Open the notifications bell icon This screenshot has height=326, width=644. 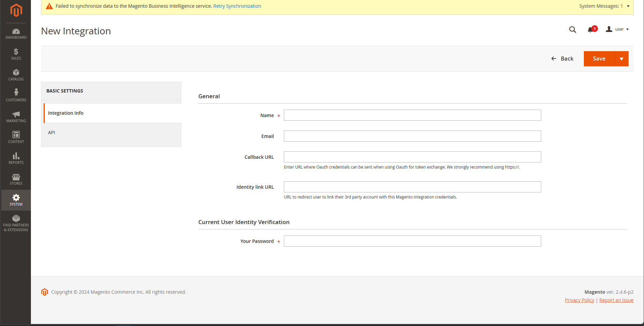click(x=590, y=30)
